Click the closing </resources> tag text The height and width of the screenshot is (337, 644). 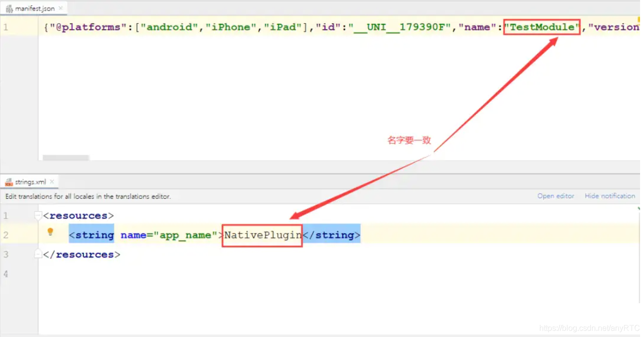82,254
